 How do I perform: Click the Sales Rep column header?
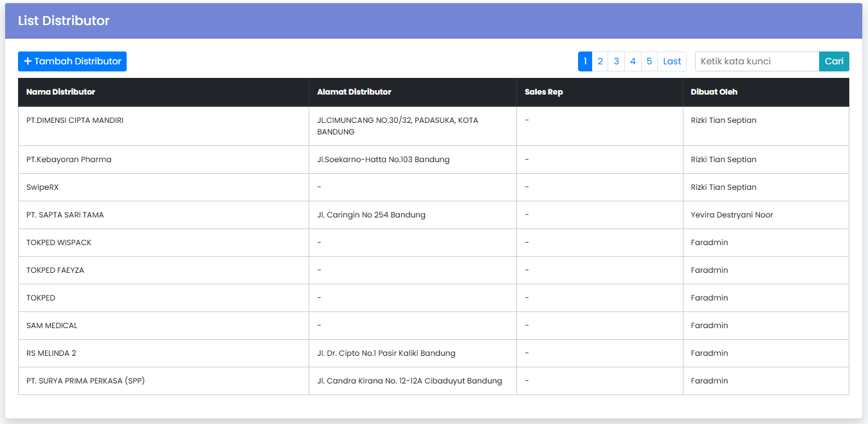click(x=543, y=92)
